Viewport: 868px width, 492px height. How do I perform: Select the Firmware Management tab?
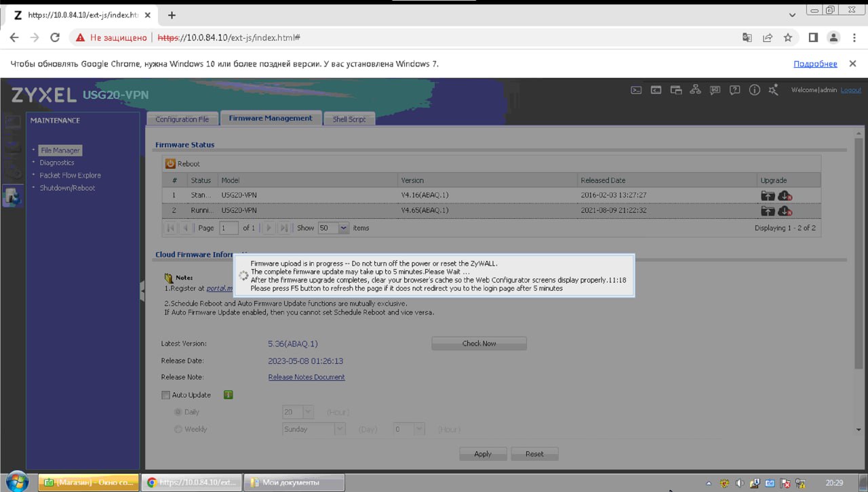(x=271, y=118)
